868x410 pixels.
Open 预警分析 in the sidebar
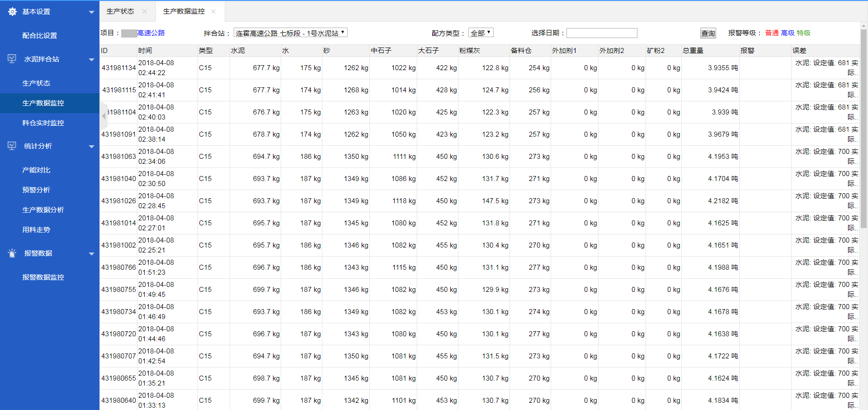click(36, 190)
